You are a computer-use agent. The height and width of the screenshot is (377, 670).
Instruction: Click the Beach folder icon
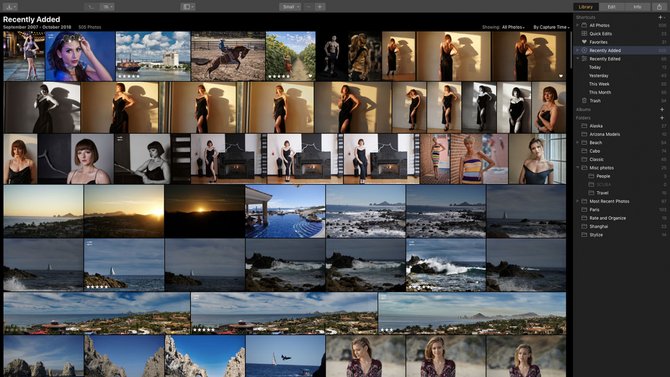point(584,143)
